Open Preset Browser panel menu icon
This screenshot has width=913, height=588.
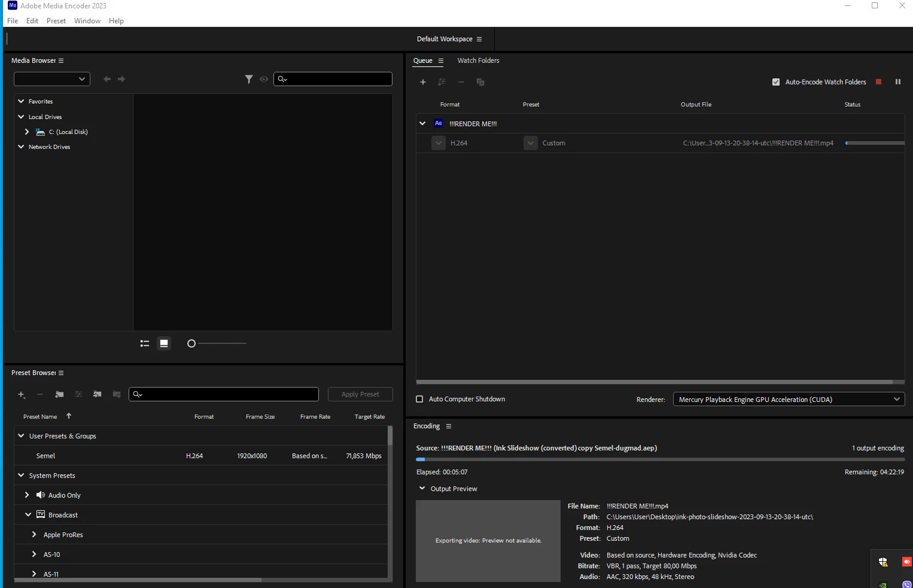[61, 373]
